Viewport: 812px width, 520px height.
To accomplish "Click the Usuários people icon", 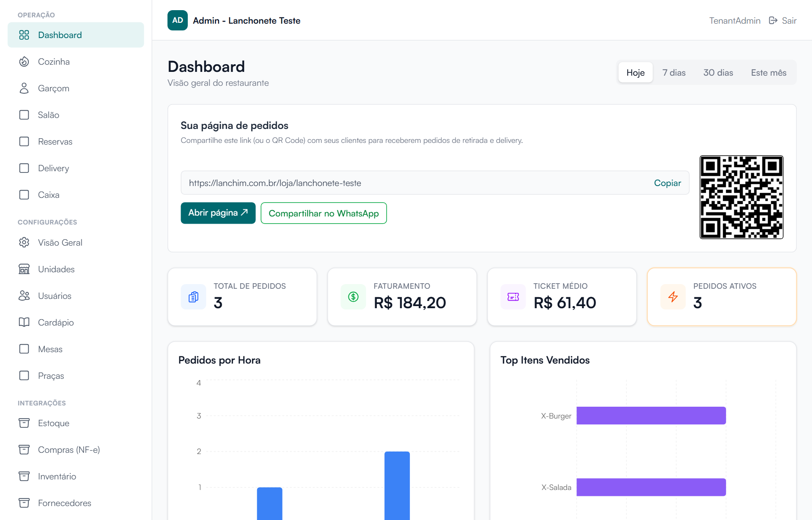I will (24, 296).
